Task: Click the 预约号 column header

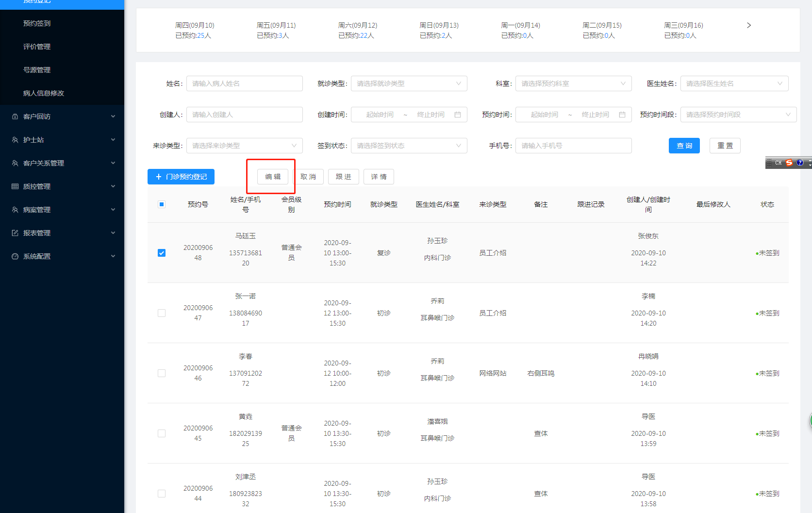Action: coord(198,204)
